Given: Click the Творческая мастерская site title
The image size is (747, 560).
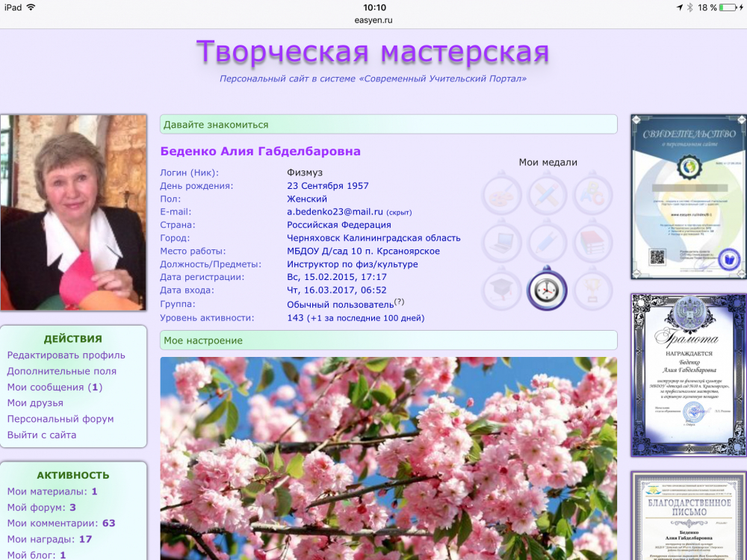Looking at the screenshot, I should click(x=373, y=52).
